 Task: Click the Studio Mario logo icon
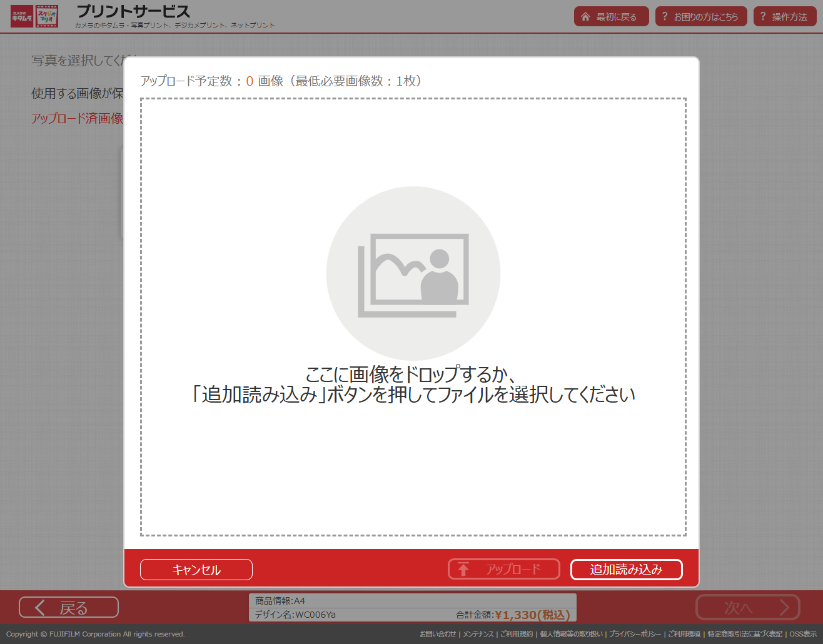point(46,16)
